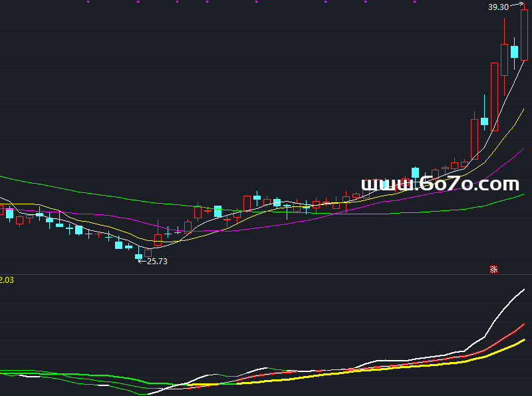Viewport: 532px width, 396px height.
Task: Click the 25.73 low price label
Action: 157,262
